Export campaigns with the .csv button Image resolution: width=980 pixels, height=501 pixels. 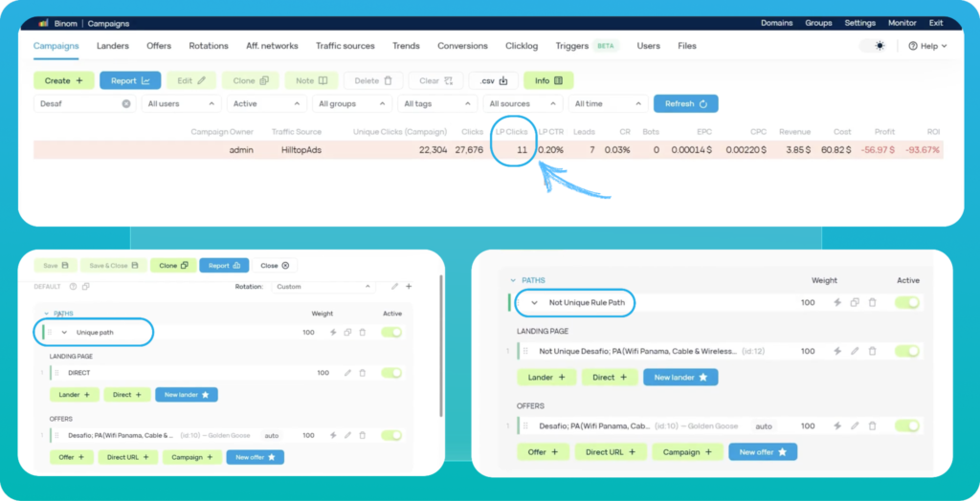tap(494, 80)
